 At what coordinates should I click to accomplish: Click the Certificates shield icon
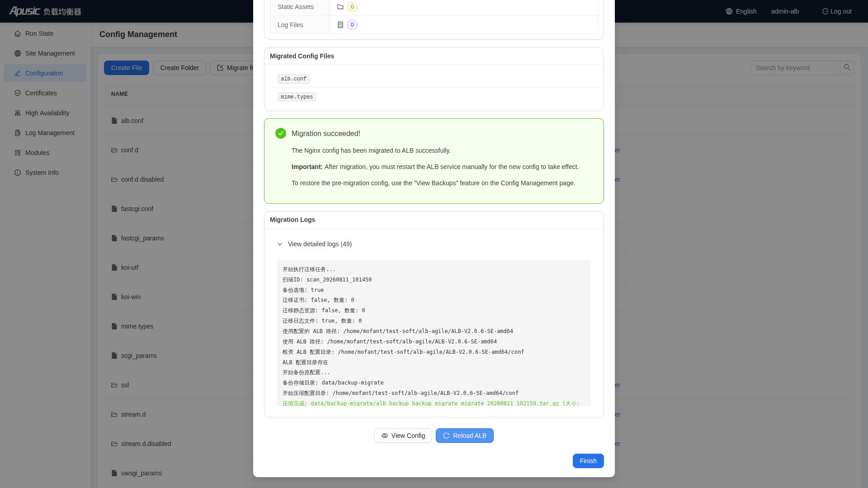coord(18,93)
